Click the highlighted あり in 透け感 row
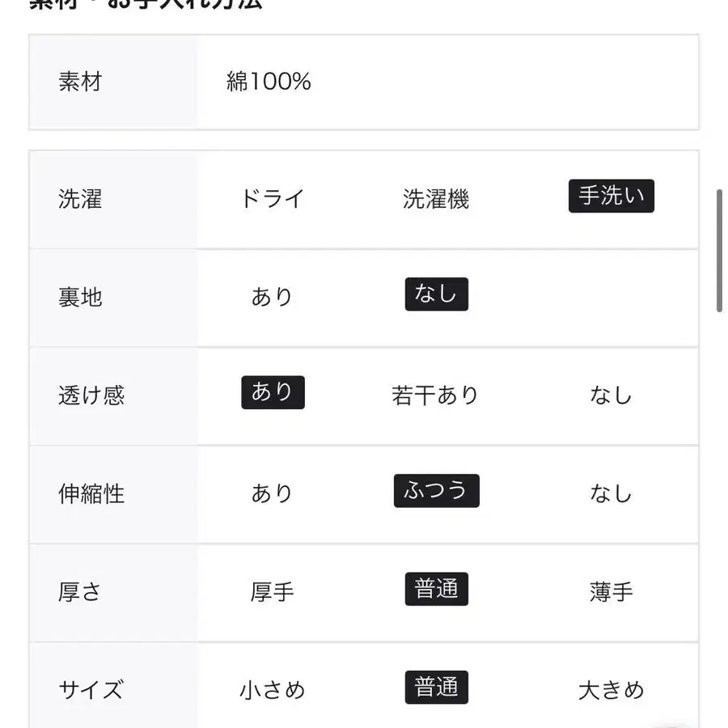Image resolution: width=728 pixels, height=728 pixels. tap(273, 392)
